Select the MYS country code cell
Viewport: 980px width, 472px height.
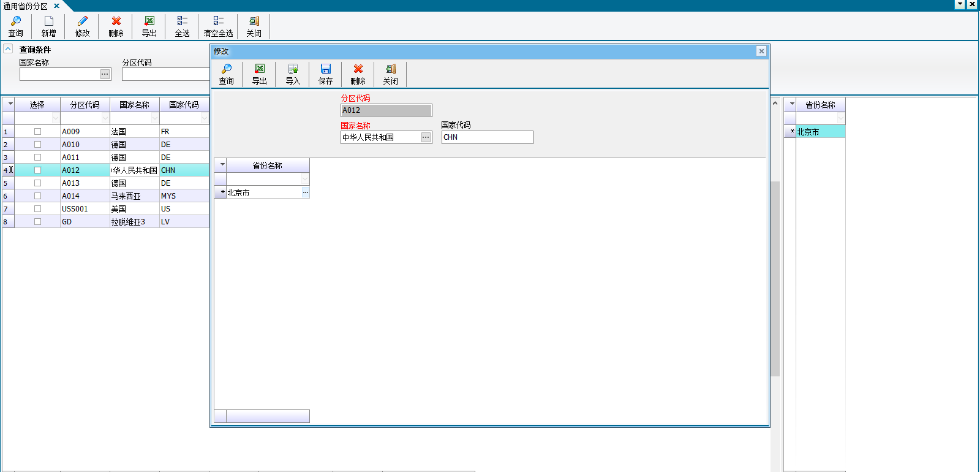(184, 196)
